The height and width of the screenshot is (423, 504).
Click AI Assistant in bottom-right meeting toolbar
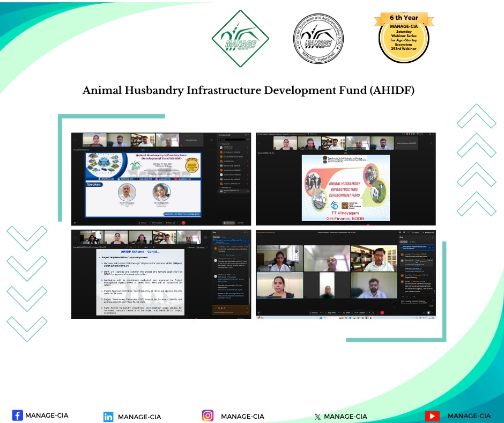[x=360, y=312]
